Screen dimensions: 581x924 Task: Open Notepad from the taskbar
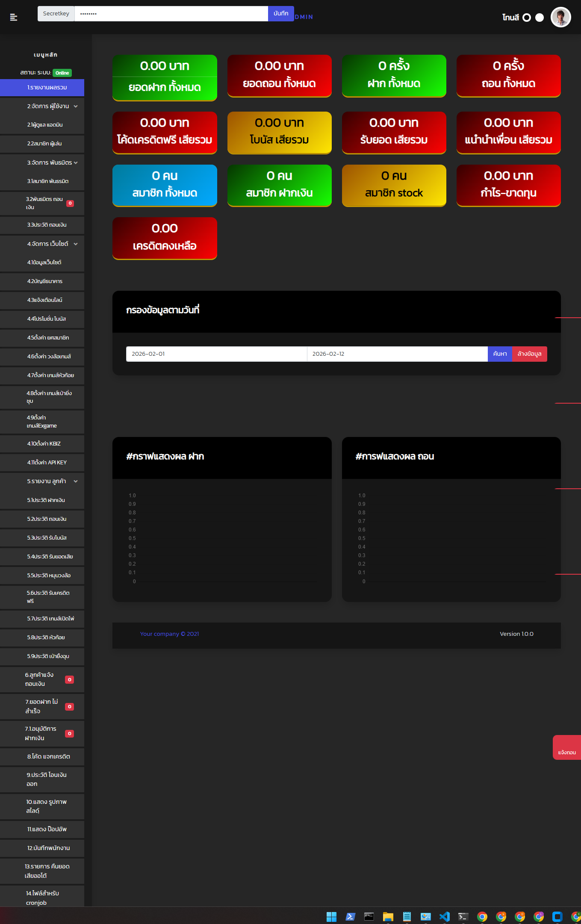coord(407,916)
